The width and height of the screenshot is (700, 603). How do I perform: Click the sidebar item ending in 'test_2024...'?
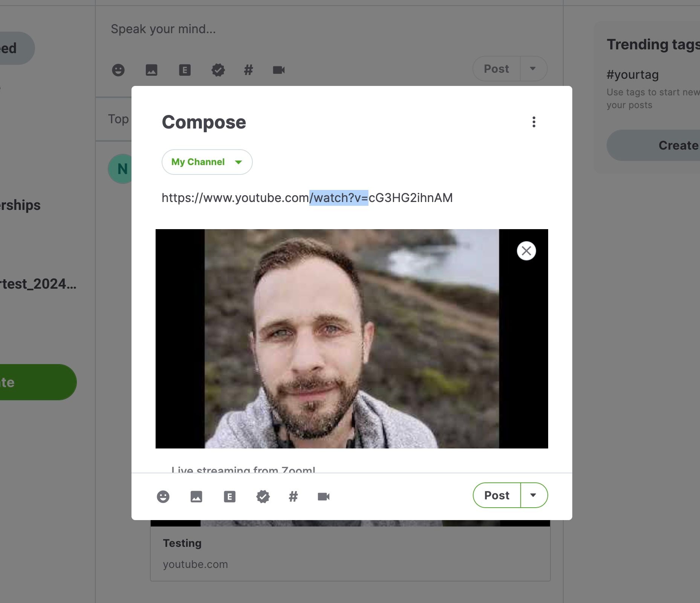[38, 284]
